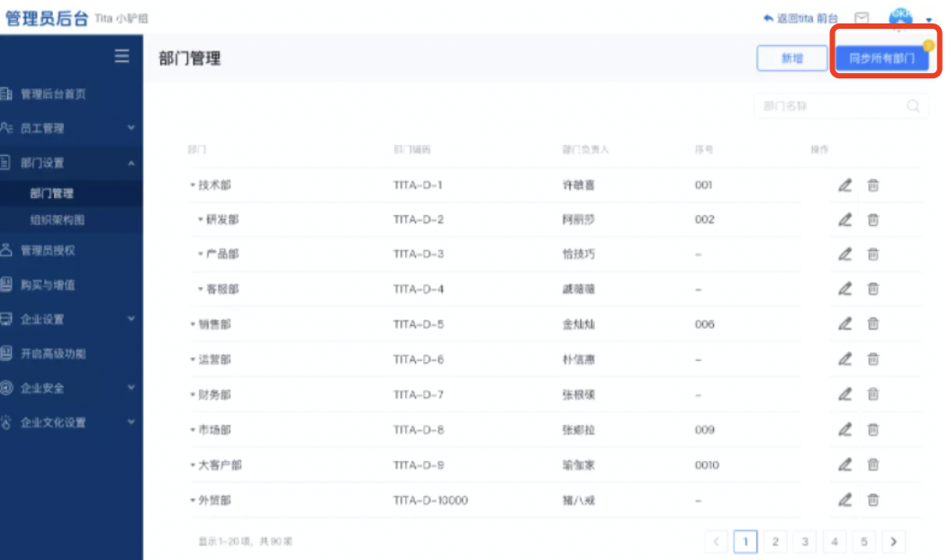Edit the 研发部 department row
The image size is (949, 560).
click(845, 220)
